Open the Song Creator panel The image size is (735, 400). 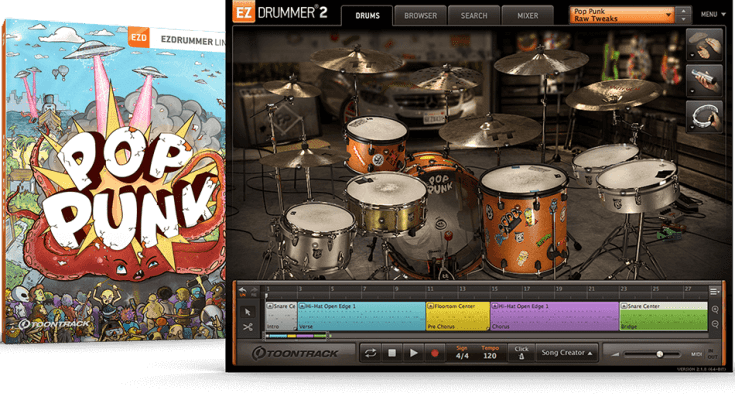(567, 353)
